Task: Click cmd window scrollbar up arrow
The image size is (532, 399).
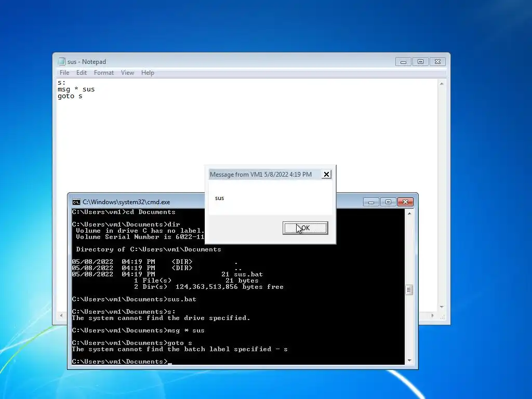Action: coord(409,214)
